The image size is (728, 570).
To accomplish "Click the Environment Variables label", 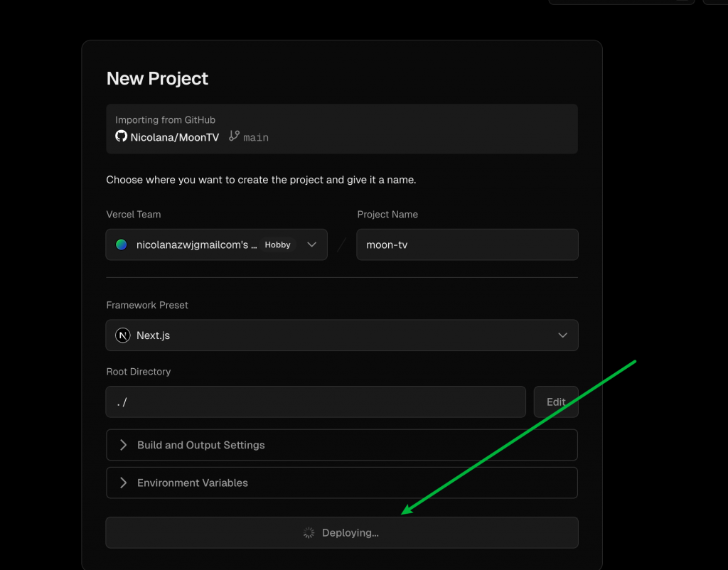I will (192, 483).
